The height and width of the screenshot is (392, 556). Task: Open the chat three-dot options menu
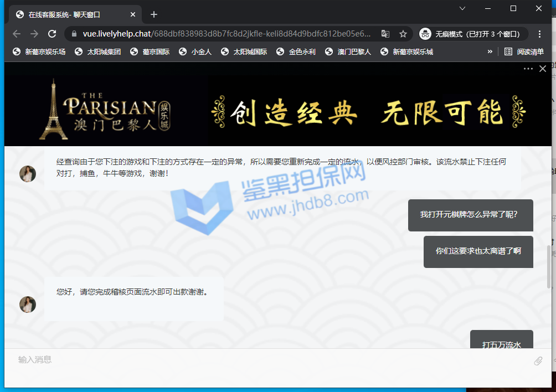(x=528, y=69)
